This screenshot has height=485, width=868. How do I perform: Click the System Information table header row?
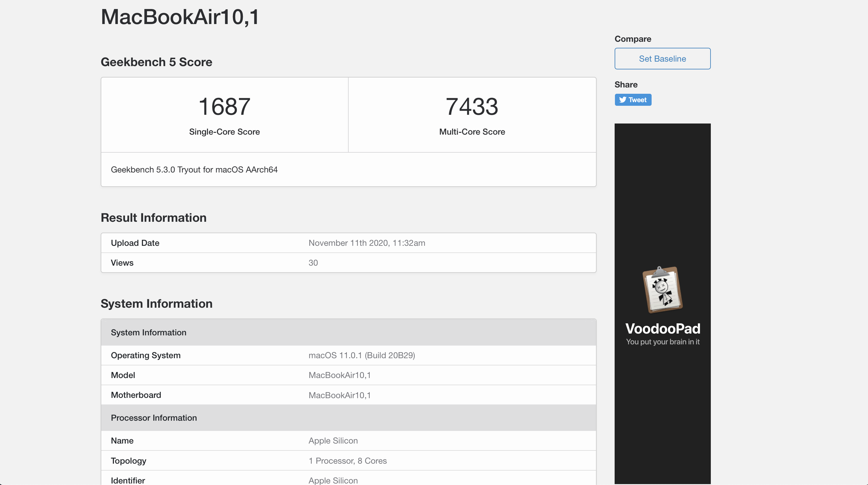(348, 332)
